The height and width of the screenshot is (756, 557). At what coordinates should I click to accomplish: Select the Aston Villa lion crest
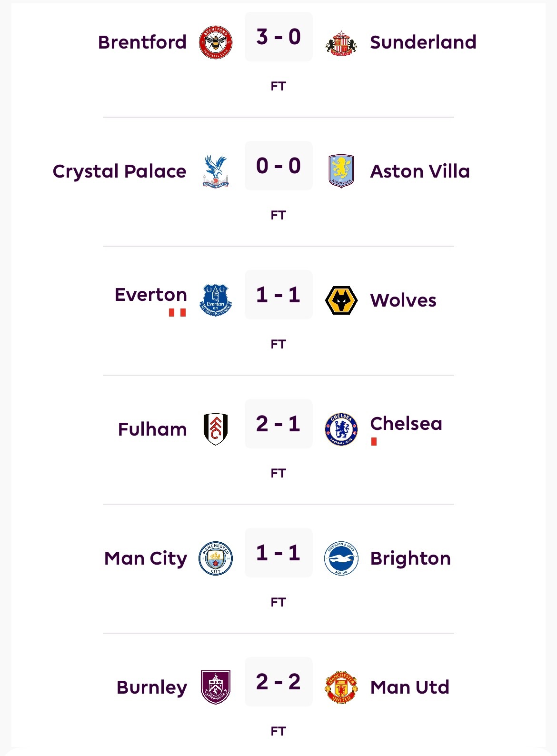point(341,171)
